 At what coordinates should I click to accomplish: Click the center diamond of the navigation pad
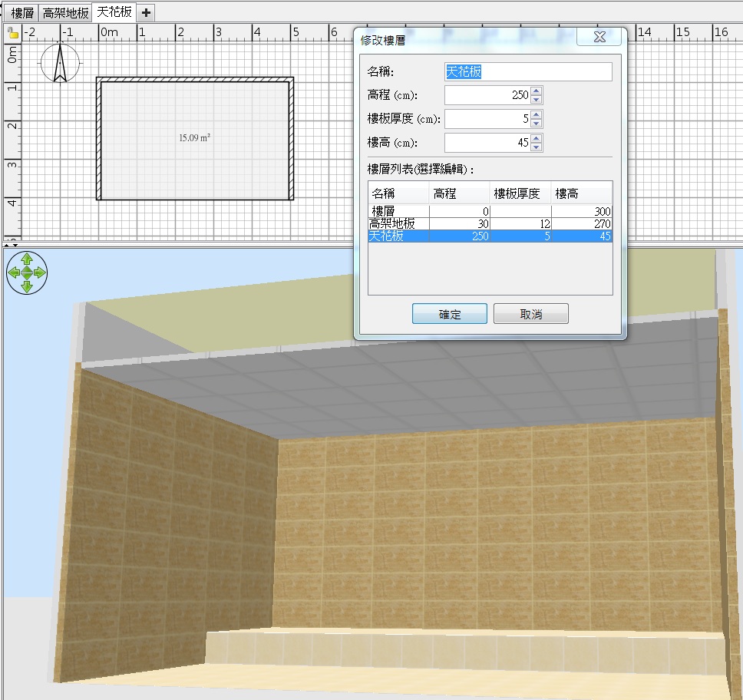pos(27,272)
